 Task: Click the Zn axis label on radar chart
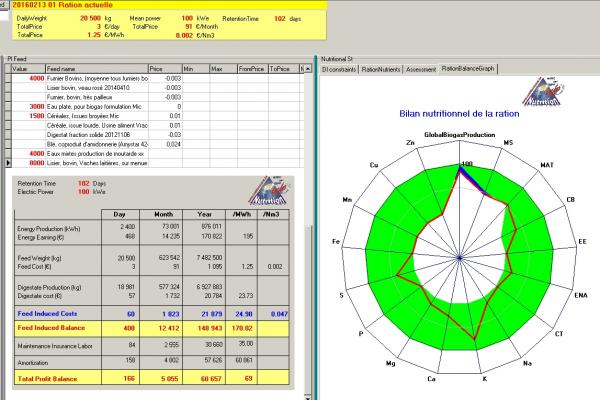(x=410, y=142)
